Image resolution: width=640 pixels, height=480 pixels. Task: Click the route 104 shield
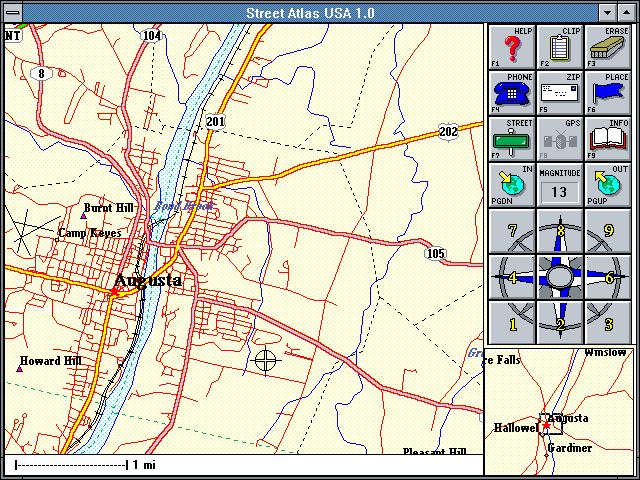coord(151,36)
